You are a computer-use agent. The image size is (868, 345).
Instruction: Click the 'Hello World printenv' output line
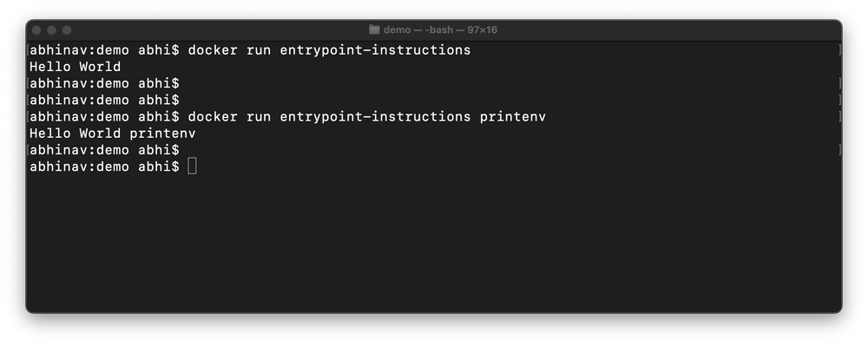click(112, 133)
